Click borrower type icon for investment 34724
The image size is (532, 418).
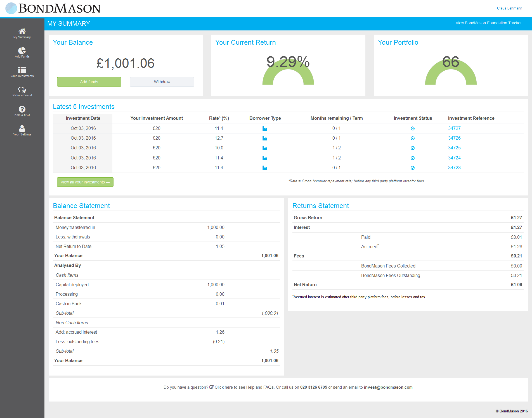click(265, 158)
